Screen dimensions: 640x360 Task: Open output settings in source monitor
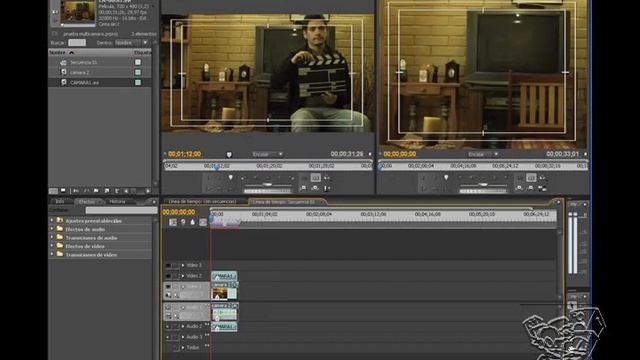[327, 178]
